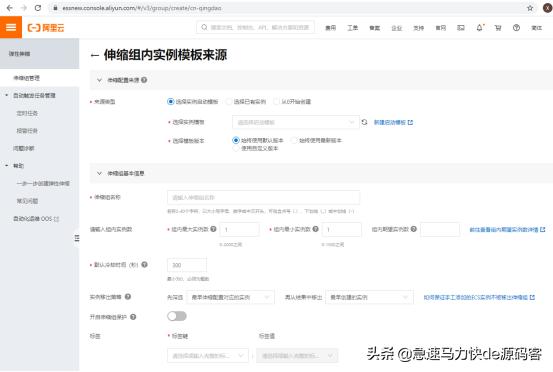Open the Cloud Shell terminal icon
The width and height of the screenshot is (553, 372).
pos(461,28)
